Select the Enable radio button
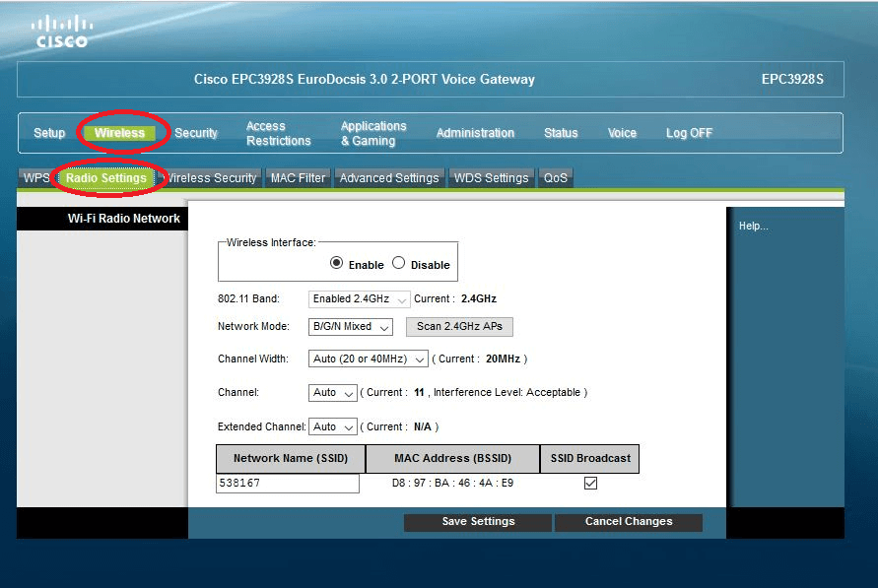This screenshot has height=588, width=878. (337, 264)
